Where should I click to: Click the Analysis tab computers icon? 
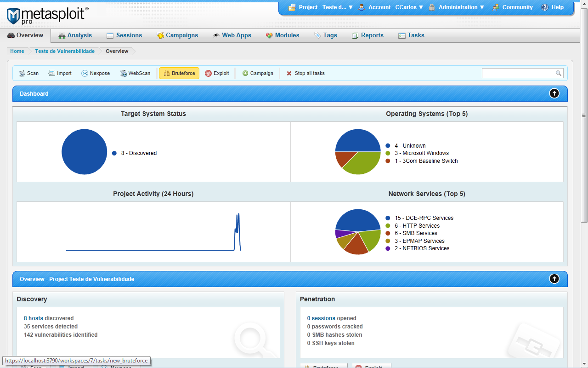(62, 35)
